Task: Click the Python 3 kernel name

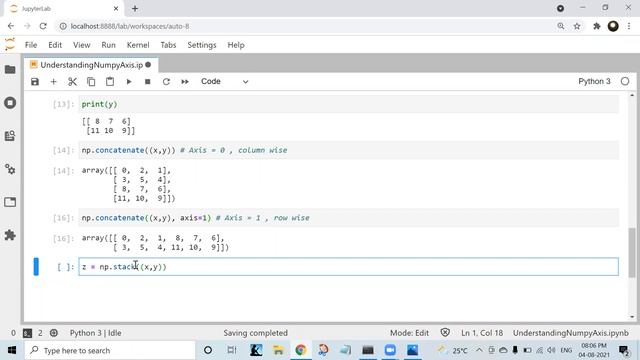Action: (x=594, y=81)
